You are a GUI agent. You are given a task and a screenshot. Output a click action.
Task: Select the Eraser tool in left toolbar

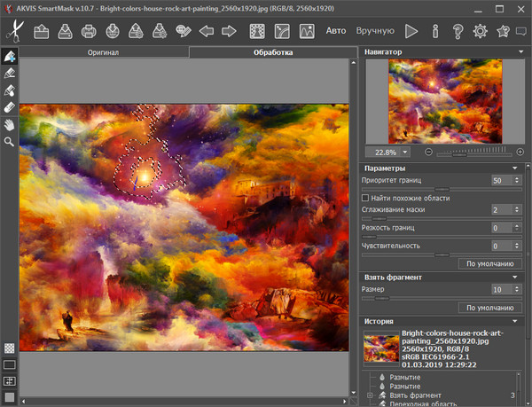pyautogui.click(x=10, y=106)
